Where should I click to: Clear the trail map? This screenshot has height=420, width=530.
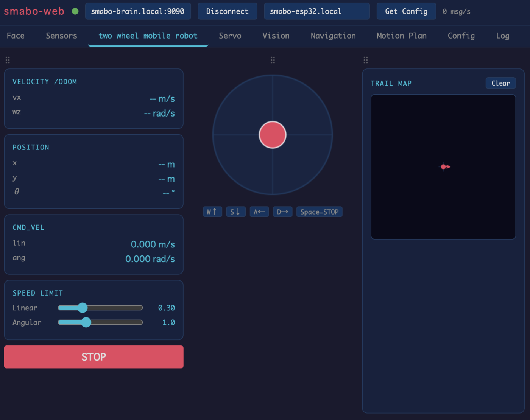pyautogui.click(x=500, y=83)
